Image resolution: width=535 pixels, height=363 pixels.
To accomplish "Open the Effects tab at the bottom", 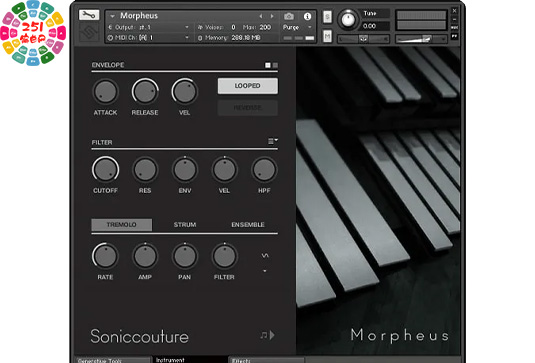I will pyautogui.click(x=267, y=360).
